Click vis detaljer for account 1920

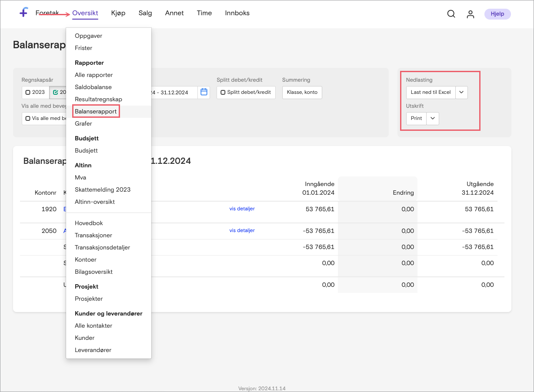click(x=242, y=209)
